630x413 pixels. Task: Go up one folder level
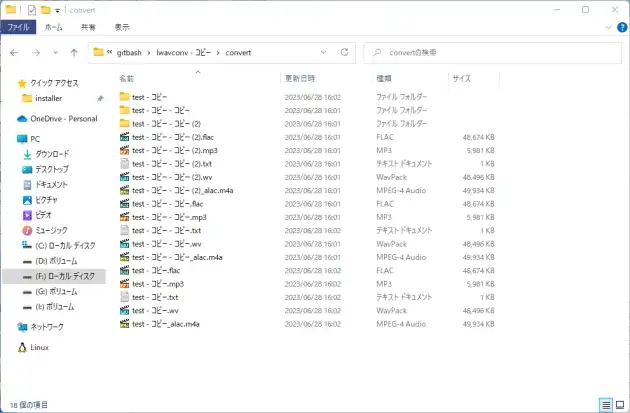pos(74,53)
